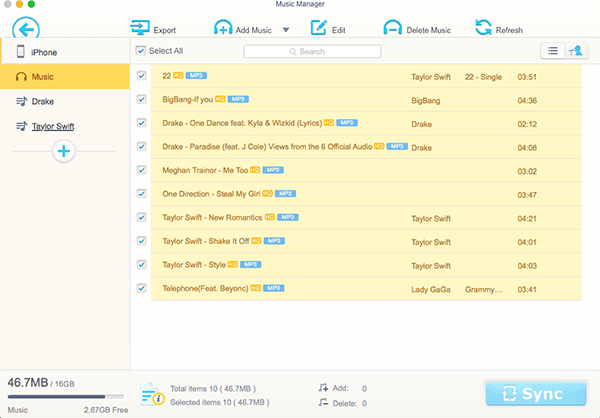Click MP3 badge on Telephone song
600x418 pixels.
point(274,288)
